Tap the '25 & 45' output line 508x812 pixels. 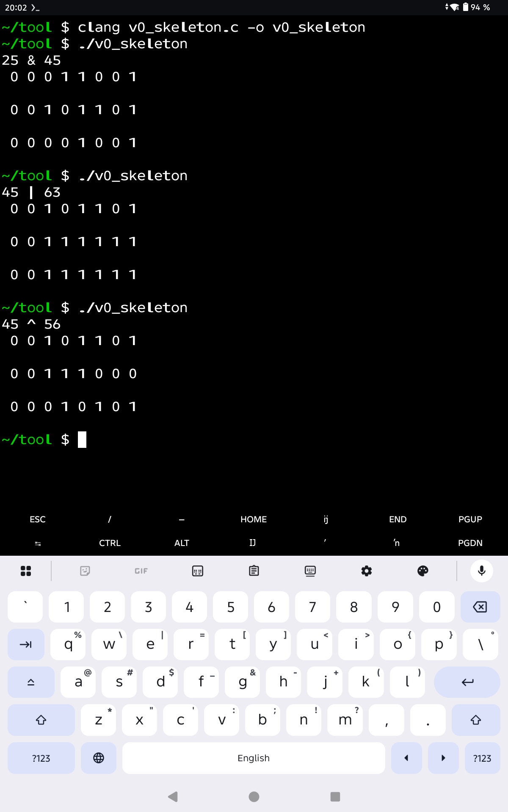pos(31,60)
